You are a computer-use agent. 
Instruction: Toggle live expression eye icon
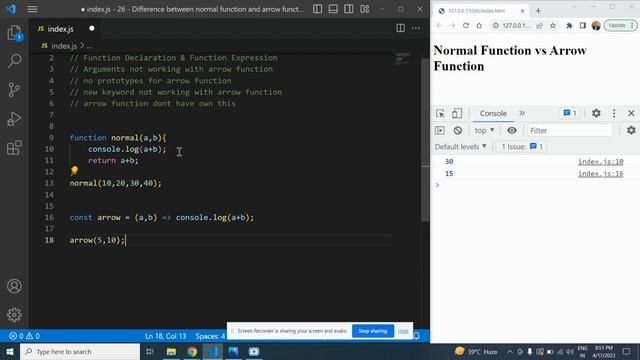[x=512, y=130]
